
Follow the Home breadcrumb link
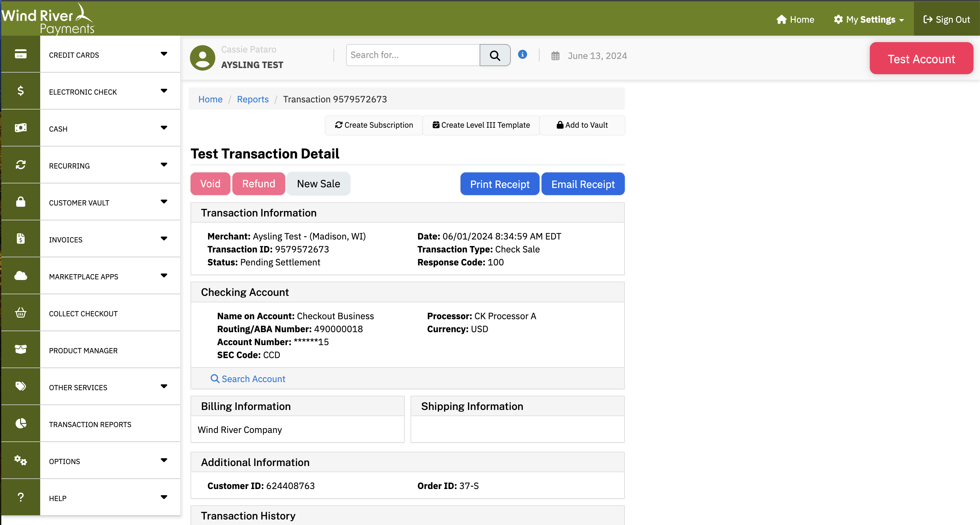coord(210,99)
